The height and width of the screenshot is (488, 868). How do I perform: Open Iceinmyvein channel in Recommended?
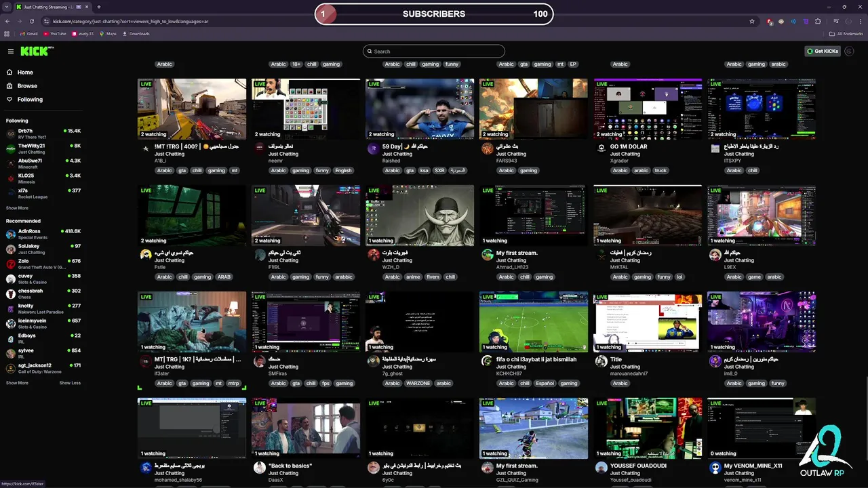click(43, 323)
